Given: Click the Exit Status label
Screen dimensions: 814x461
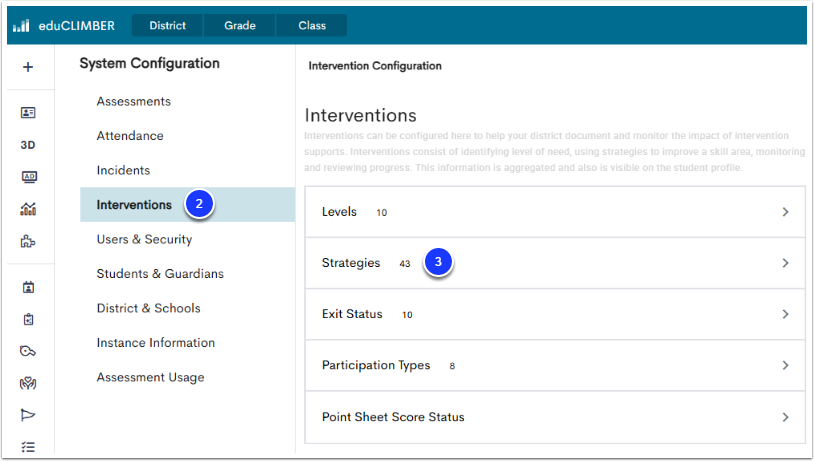Looking at the screenshot, I should pos(352,314).
